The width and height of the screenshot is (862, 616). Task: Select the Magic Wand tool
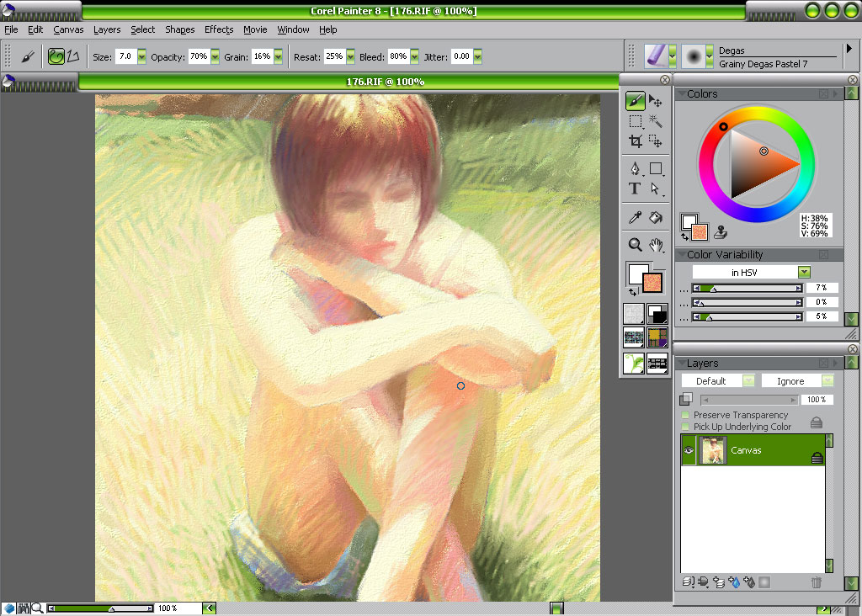[655, 121]
